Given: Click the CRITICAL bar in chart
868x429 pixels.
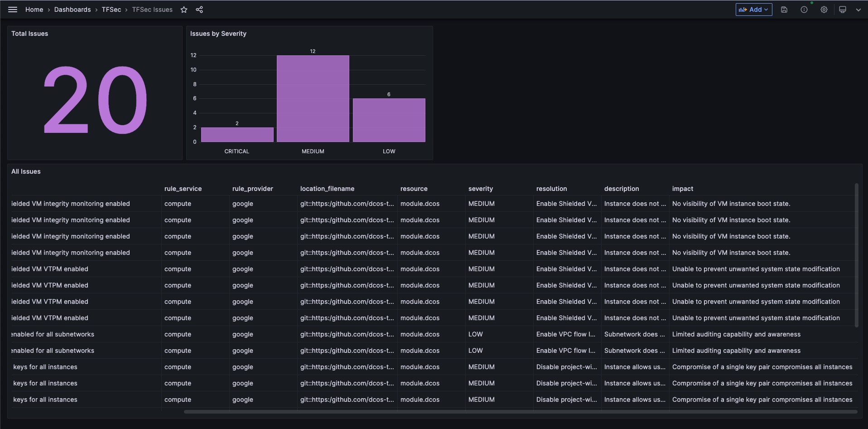Looking at the screenshot, I should pos(237,135).
